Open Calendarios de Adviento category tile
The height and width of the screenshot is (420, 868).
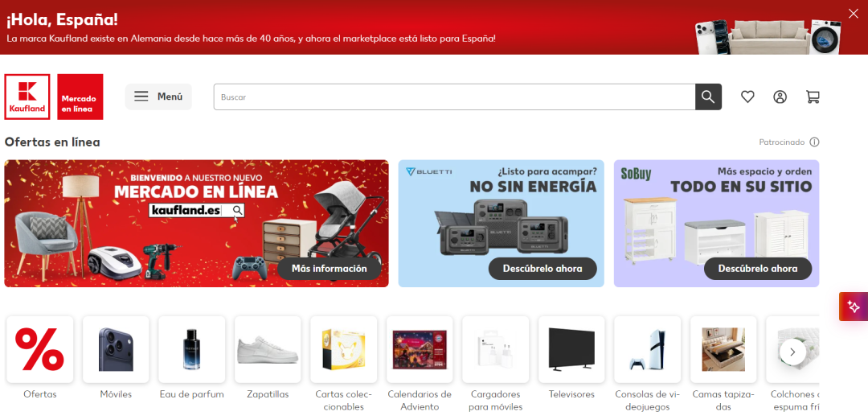420,350
